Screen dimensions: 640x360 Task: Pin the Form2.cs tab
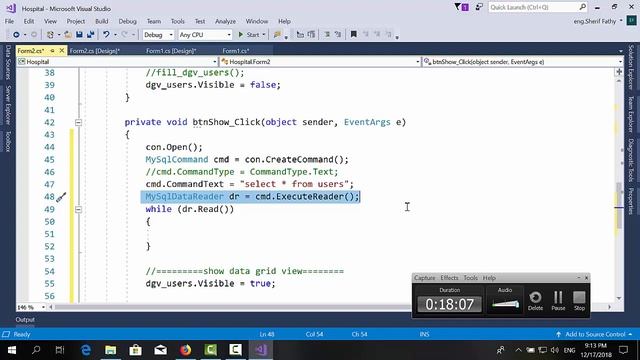click(x=52, y=51)
